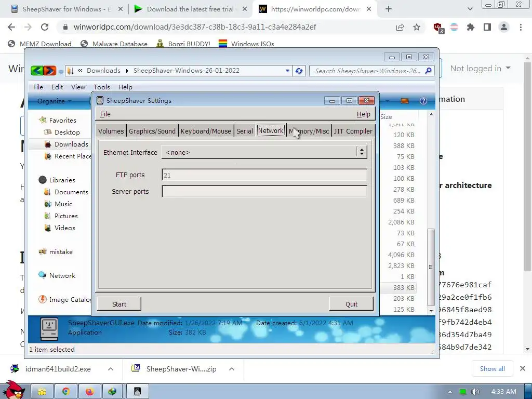Switch to the Volumes tab in SheepShaver Settings
This screenshot has height=399, width=532.
pos(111,131)
